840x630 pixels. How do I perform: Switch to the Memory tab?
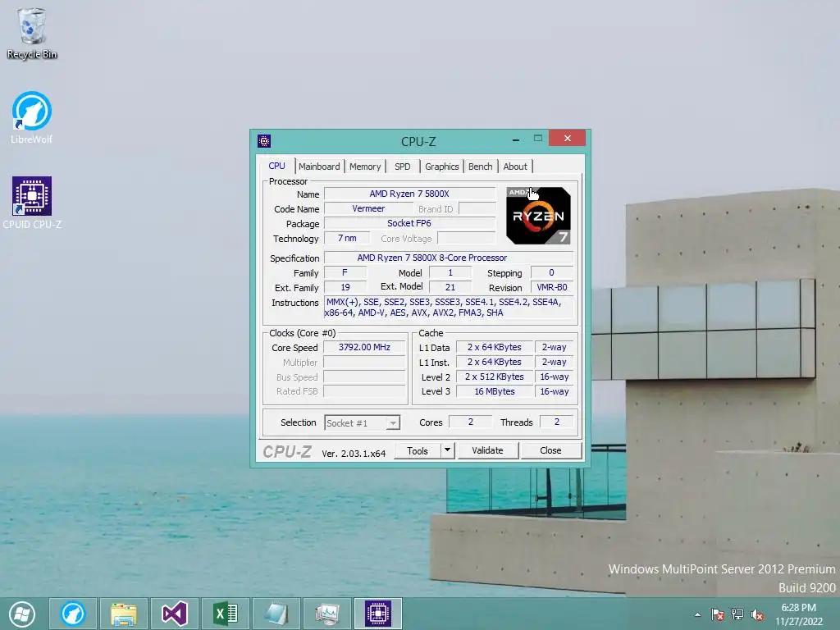(x=365, y=167)
